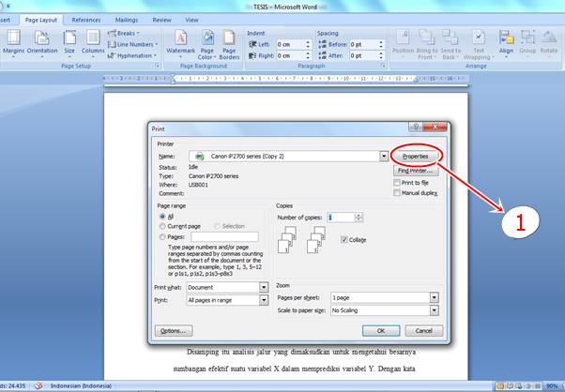Open the Breaks menu
Viewport: 565px width, 392px height.
coord(123,33)
